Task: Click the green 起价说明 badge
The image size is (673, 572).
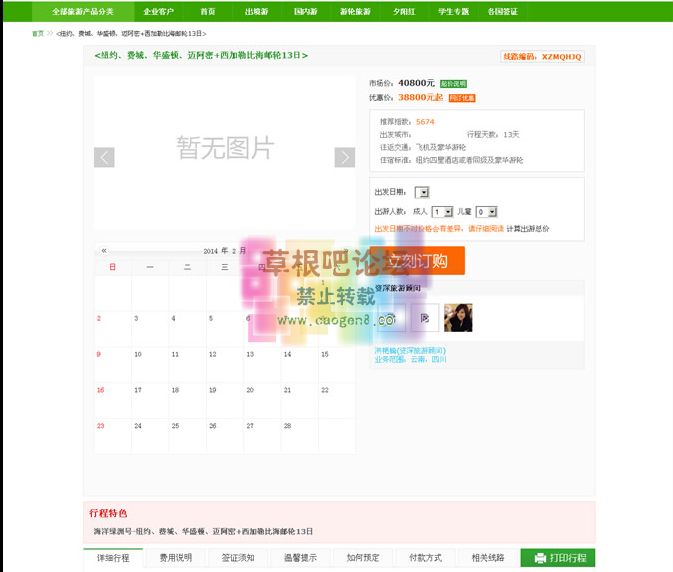Action: 453,84
